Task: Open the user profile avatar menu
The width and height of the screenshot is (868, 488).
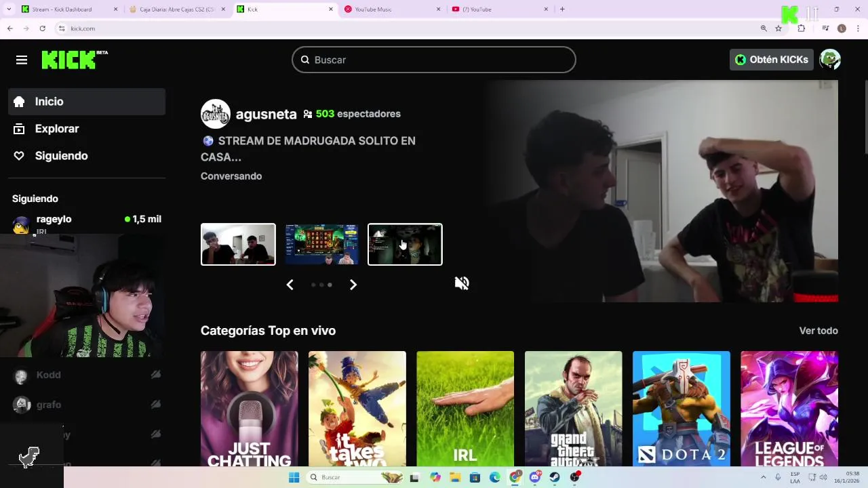Action: click(830, 60)
